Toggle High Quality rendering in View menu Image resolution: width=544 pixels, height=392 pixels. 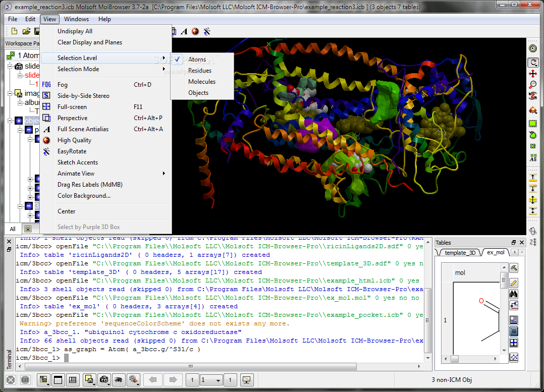click(x=106, y=140)
